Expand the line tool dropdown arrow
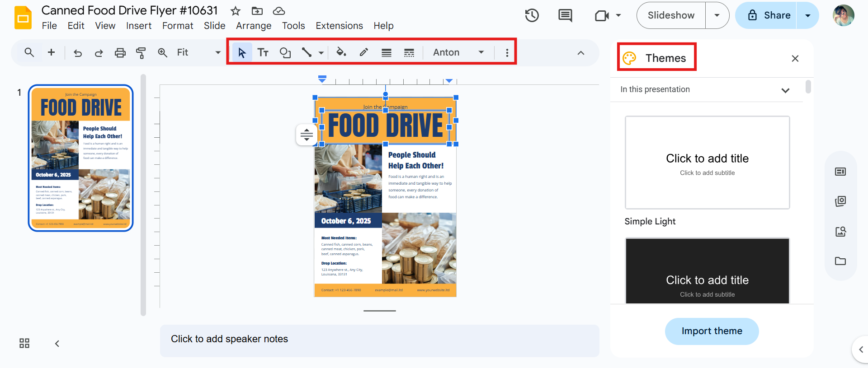868x368 pixels. pos(321,53)
